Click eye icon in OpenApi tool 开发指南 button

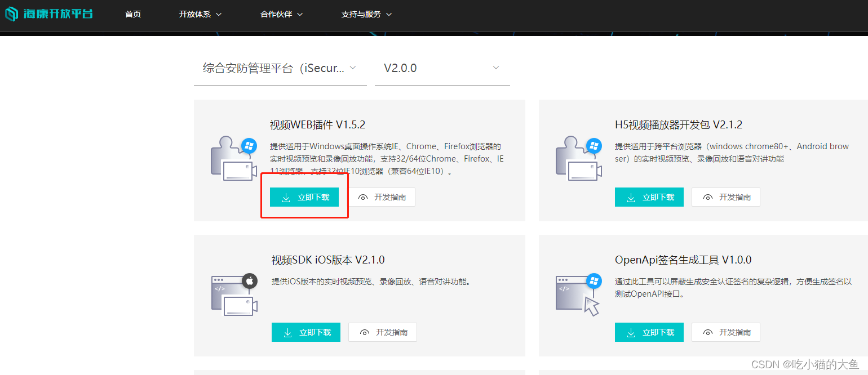pyautogui.click(x=708, y=333)
